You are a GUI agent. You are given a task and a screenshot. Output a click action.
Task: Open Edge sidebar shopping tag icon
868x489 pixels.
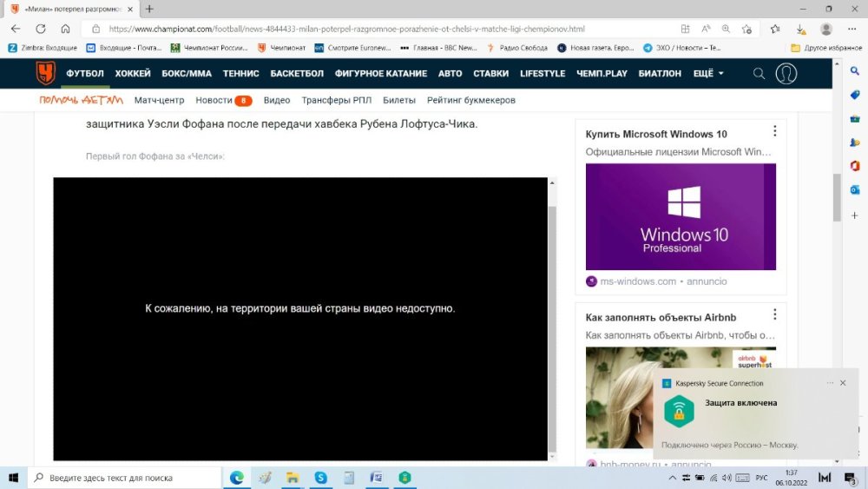click(x=855, y=95)
